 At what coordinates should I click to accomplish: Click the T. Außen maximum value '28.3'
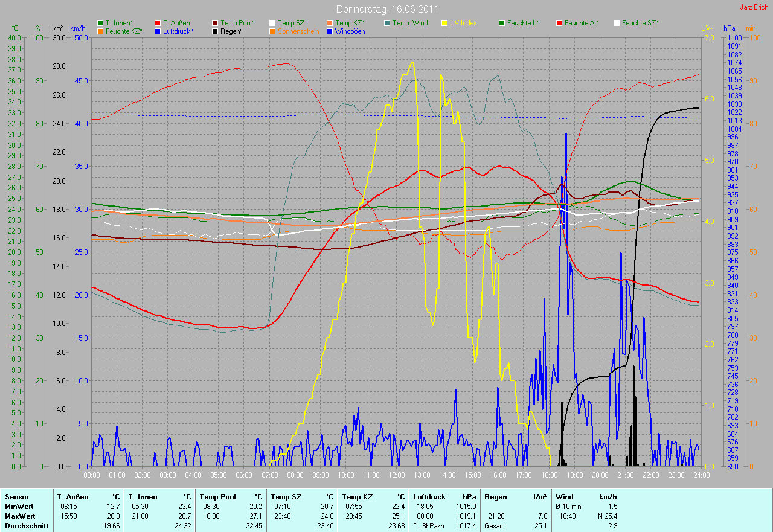click(x=114, y=516)
